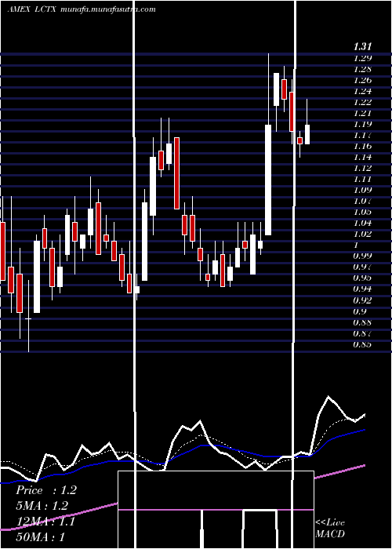Click the 0.88 price axis label
Viewport: 392px width, 549px height.
click(x=362, y=322)
